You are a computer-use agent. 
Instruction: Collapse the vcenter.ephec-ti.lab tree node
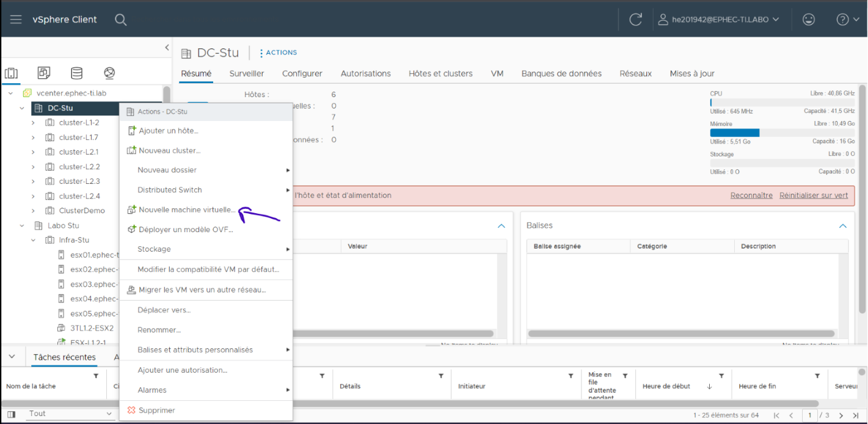coord(11,93)
